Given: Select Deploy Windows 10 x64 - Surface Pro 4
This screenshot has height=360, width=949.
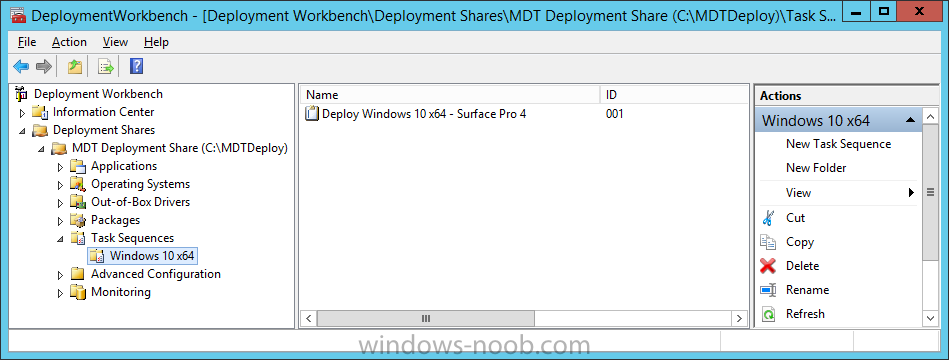Looking at the screenshot, I should pyautogui.click(x=424, y=114).
